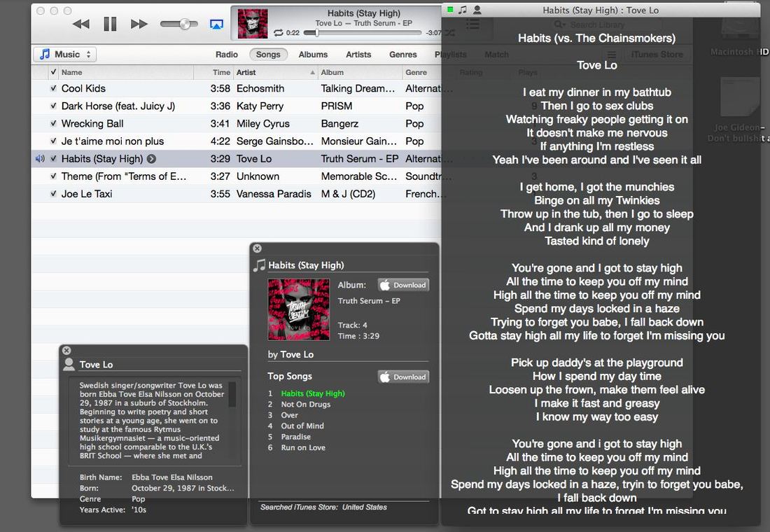Select the Cool Kids song row
This screenshot has width=770, height=532.
pos(237,88)
